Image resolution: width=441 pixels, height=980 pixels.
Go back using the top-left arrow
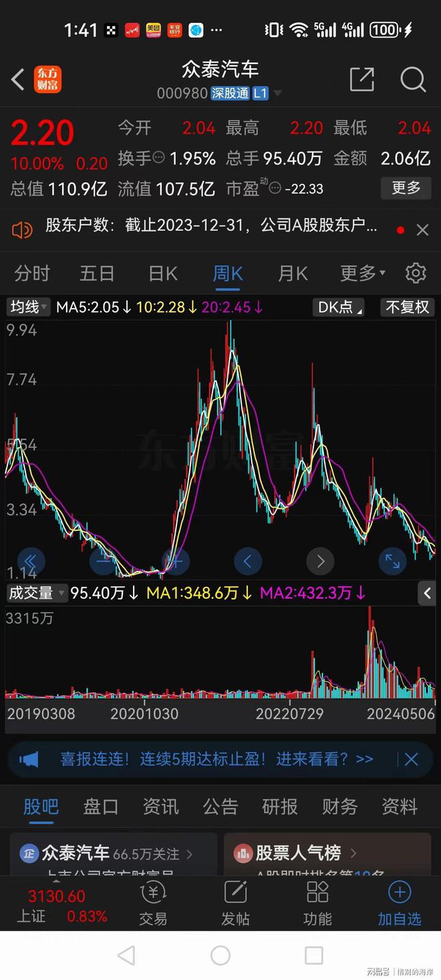click(18, 80)
